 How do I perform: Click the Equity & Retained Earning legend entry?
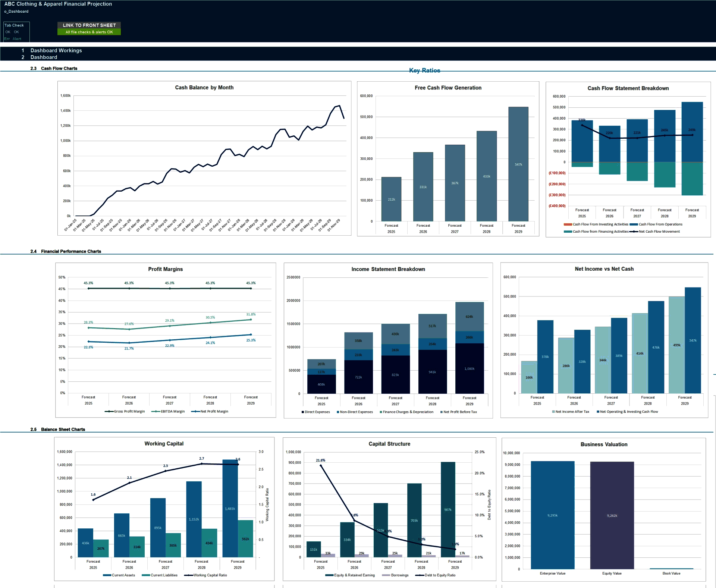point(350,575)
